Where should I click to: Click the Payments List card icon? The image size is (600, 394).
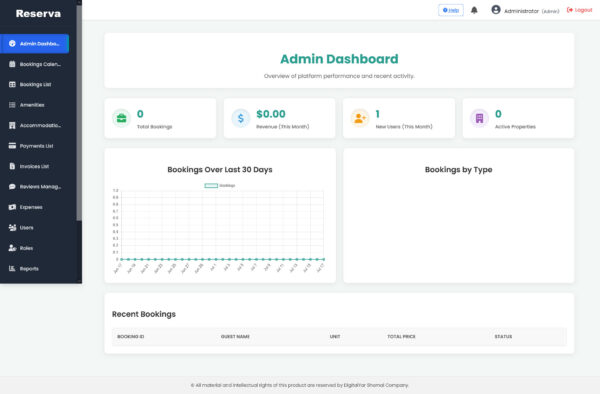[12, 146]
